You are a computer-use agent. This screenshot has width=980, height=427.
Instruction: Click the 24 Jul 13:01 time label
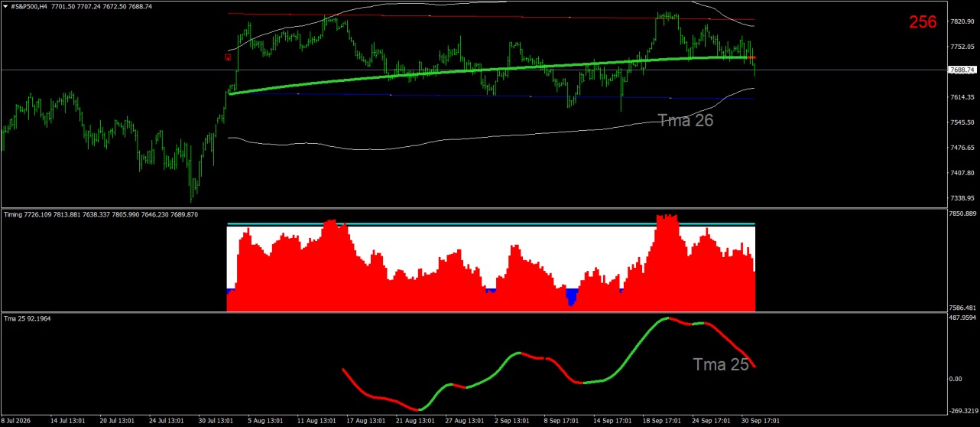165,421
